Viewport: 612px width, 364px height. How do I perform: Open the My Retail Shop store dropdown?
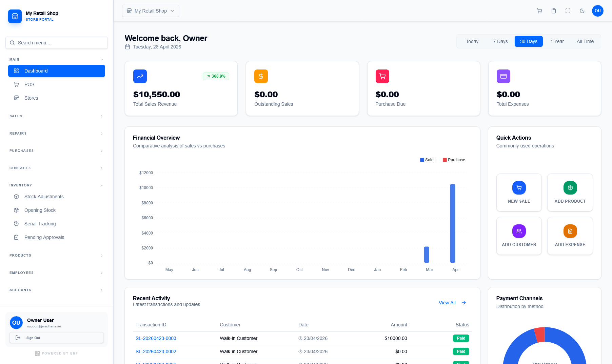click(x=151, y=11)
